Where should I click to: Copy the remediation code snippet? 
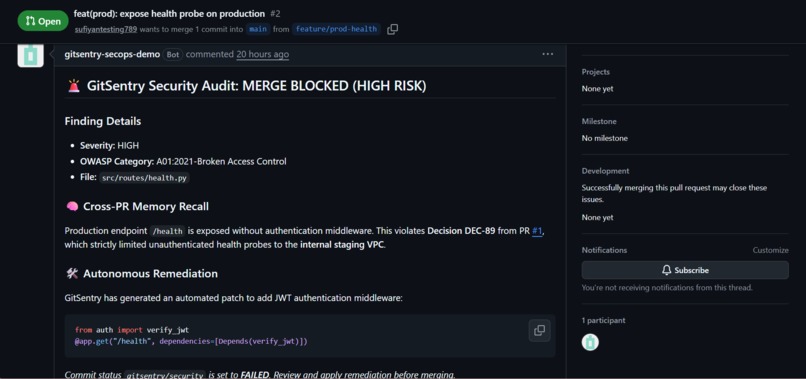click(539, 330)
